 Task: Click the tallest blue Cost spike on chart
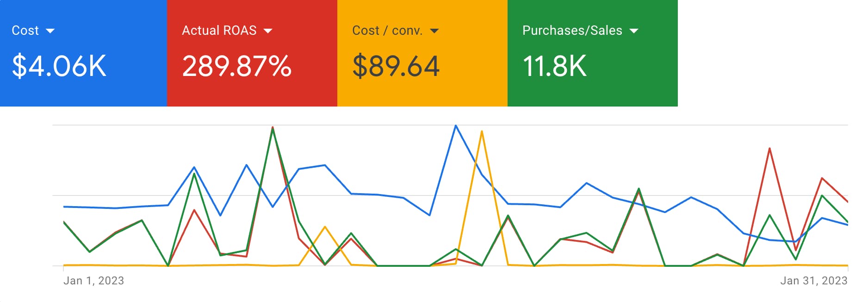(456, 125)
